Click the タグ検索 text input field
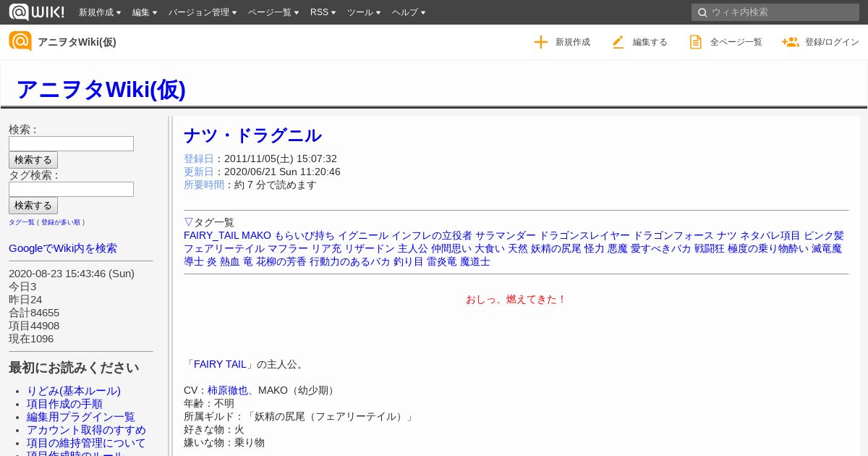Image resolution: width=868 pixels, height=456 pixels. 71,189
